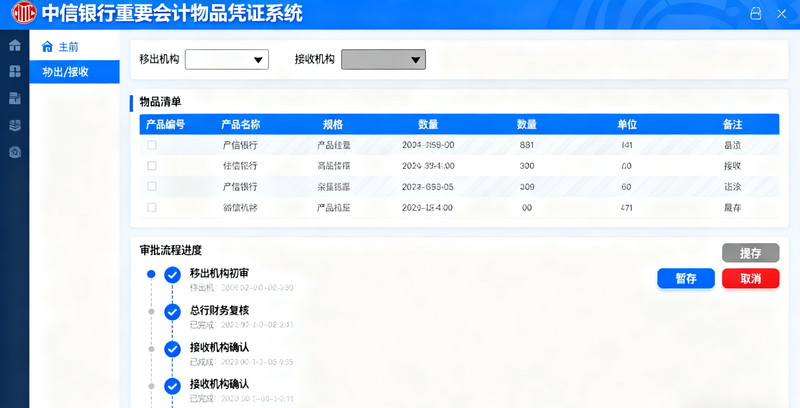The width and height of the screenshot is (800, 408).
Task: Click the lock icon in title bar
Action: pyautogui.click(x=756, y=14)
